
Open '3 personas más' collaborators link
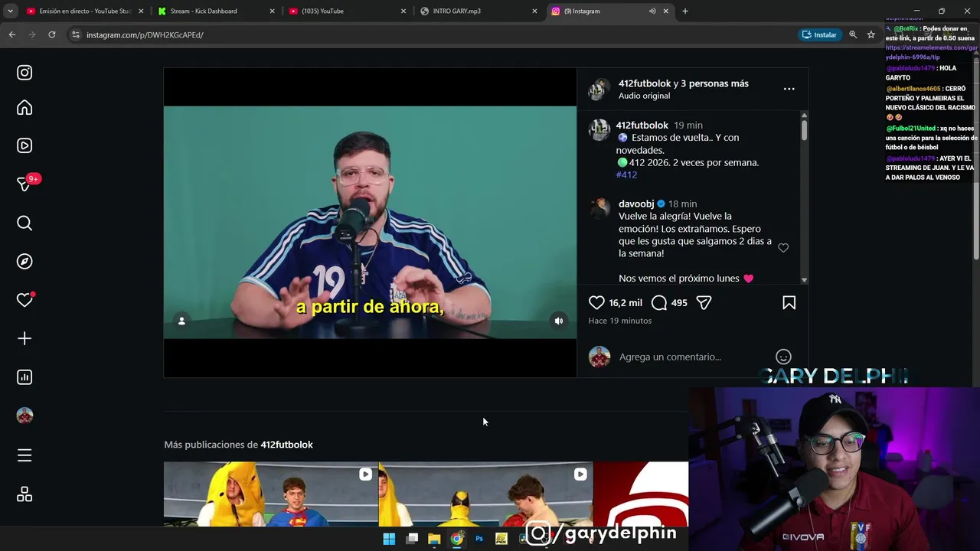(x=716, y=83)
